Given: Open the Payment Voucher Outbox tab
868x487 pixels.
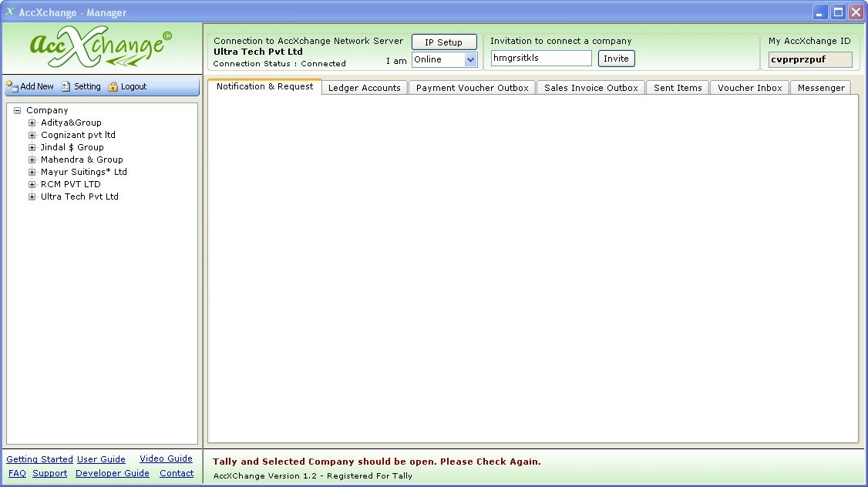Looking at the screenshot, I should click(x=473, y=87).
